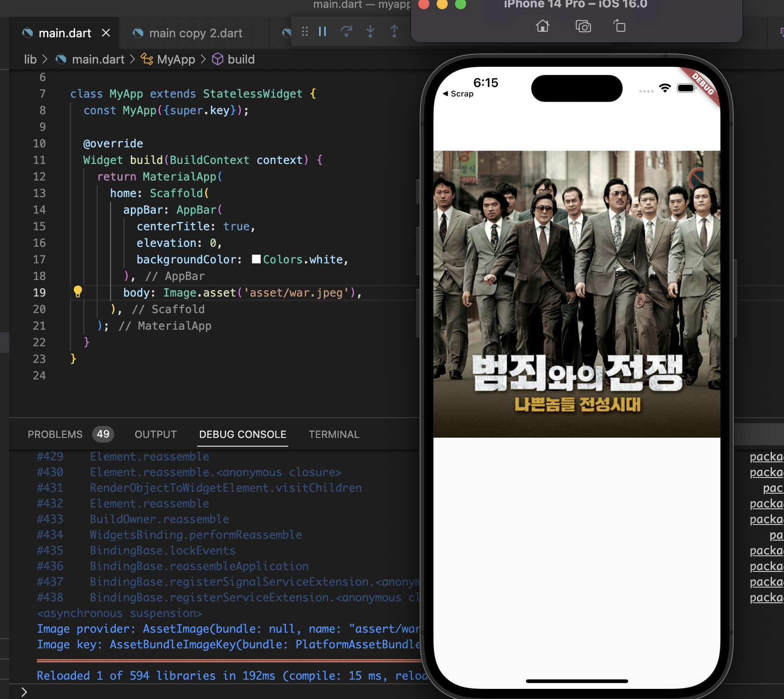Click the Dart icon on main copy 2.dart tab
Image resolution: width=784 pixels, height=699 pixels.
tap(138, 33)
